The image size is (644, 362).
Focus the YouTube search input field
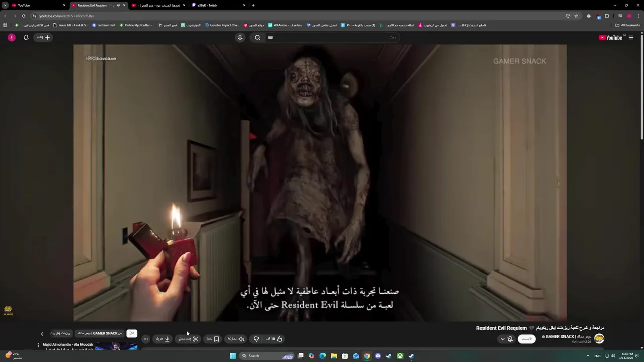[x=332, y=37]
